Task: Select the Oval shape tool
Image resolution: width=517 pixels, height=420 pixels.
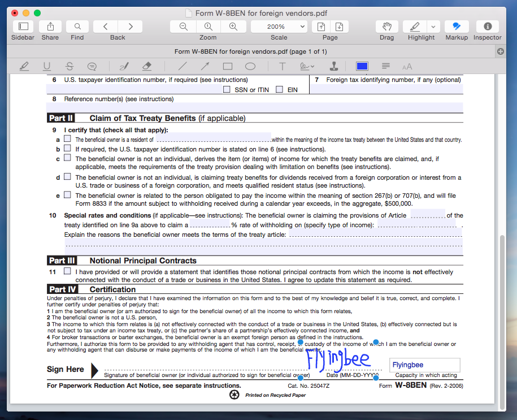Action: coord(250,66)
